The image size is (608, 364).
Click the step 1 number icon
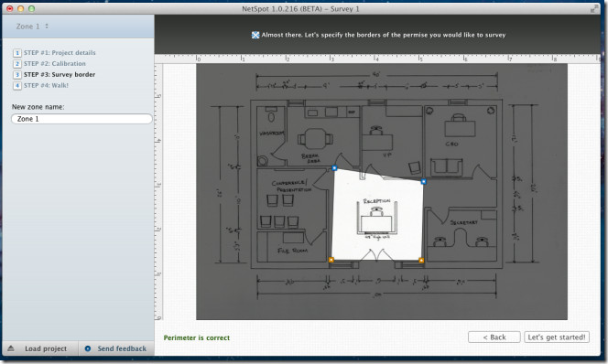pos(17,53)
